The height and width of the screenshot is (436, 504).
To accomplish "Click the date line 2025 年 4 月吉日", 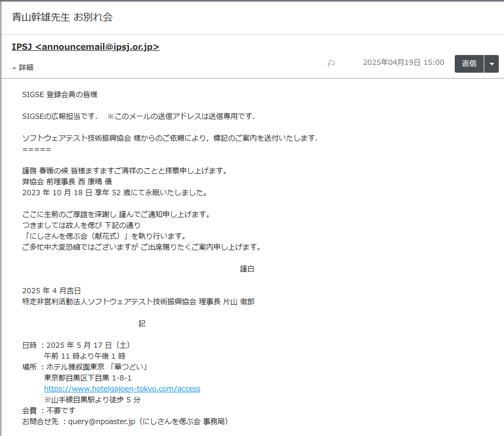I will (x=51, y=291).
